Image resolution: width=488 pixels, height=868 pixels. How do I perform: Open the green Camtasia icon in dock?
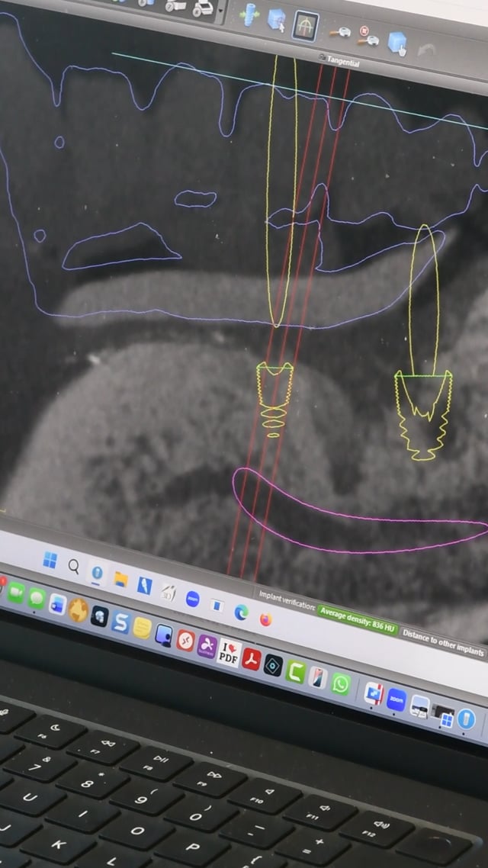point(295,671)
